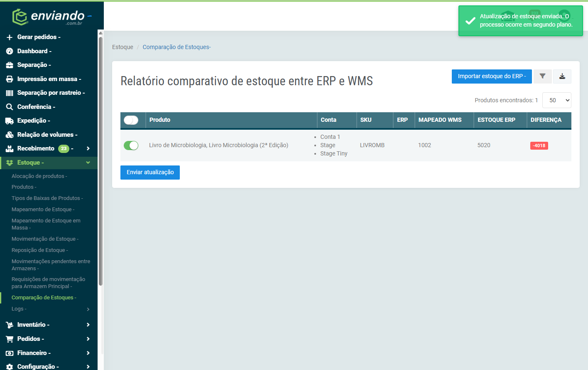Click the Expedição truck icon
Screen dimensions: 588x370
(x=10, y=121)
